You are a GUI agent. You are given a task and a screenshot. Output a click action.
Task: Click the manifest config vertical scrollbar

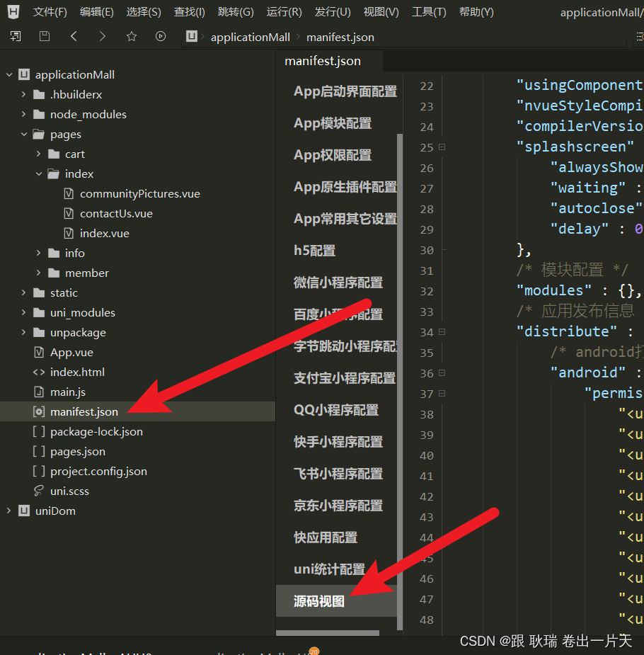[x=400, y=382]
